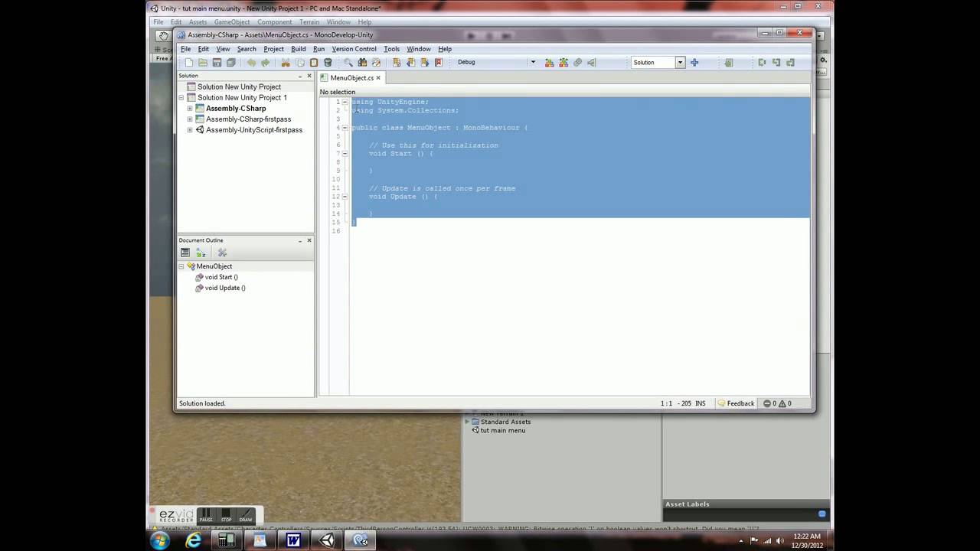Close the Solution pad with its x

[309, 76]
